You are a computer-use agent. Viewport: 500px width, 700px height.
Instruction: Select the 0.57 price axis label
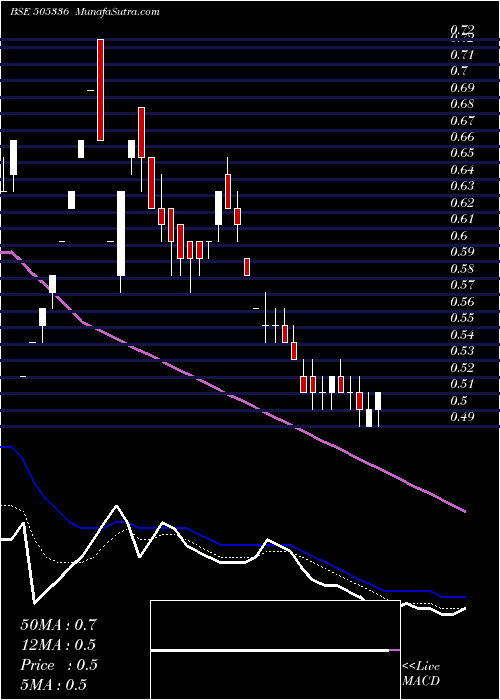pos(462,285)
